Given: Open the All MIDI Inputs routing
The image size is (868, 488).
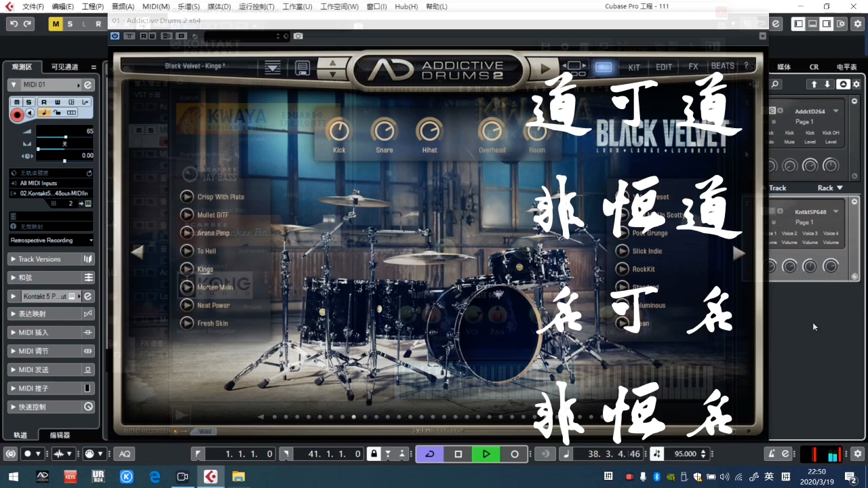Looking at the screenshot, I should coord(51,183).
